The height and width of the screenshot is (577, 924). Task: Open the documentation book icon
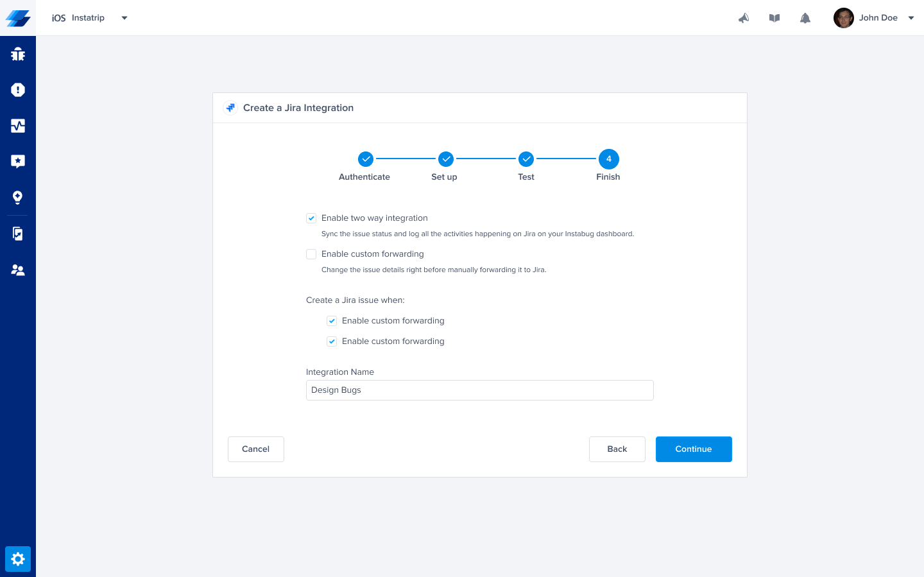pos(774,18)
